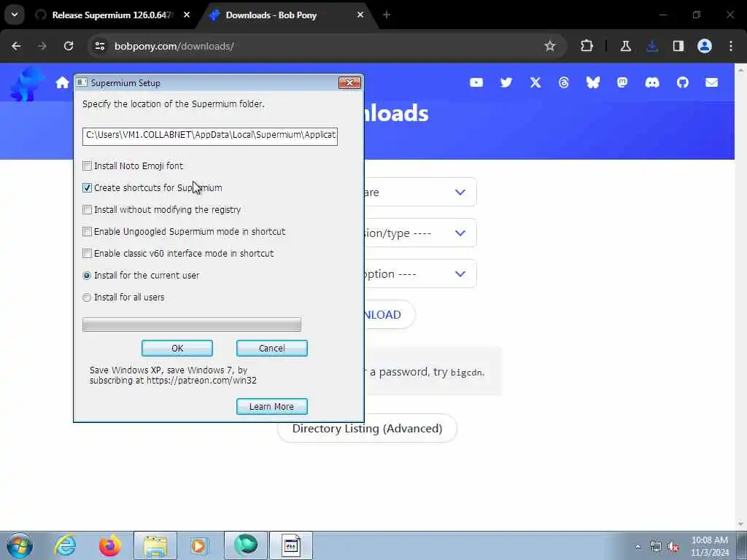This screenshot has width=747, height=560.
Task: Check Install without modifying the registry
Action: pos(88,209)
